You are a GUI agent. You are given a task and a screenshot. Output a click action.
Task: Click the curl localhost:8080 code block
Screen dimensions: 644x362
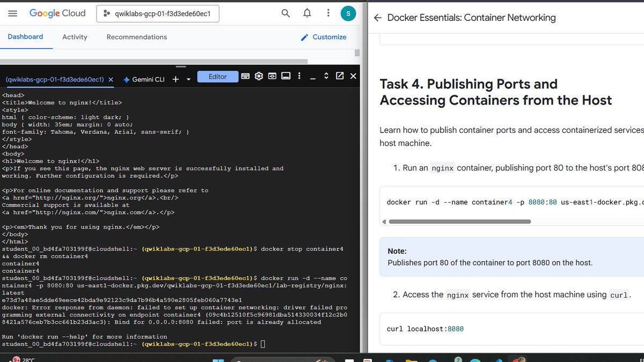pyautogui.click(x=511, y=329)
